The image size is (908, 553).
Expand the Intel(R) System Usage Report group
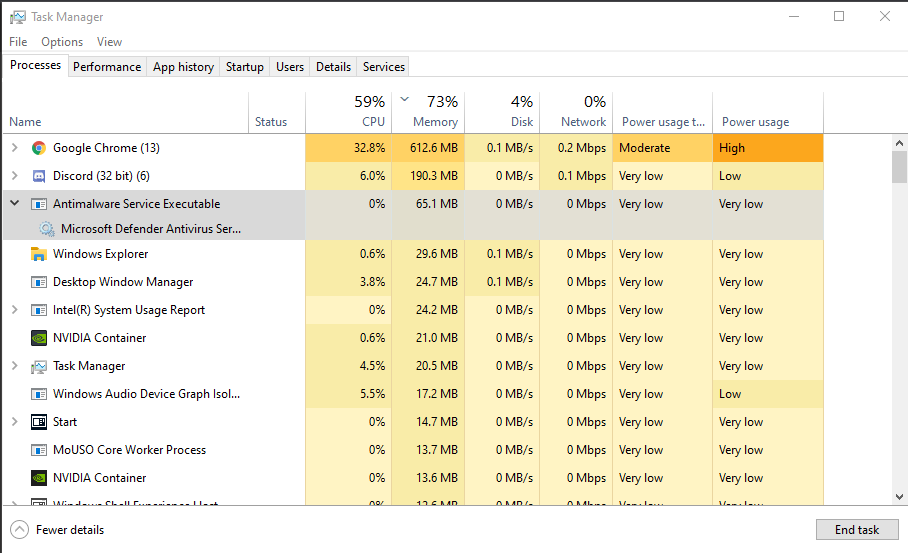pos(14,310)
